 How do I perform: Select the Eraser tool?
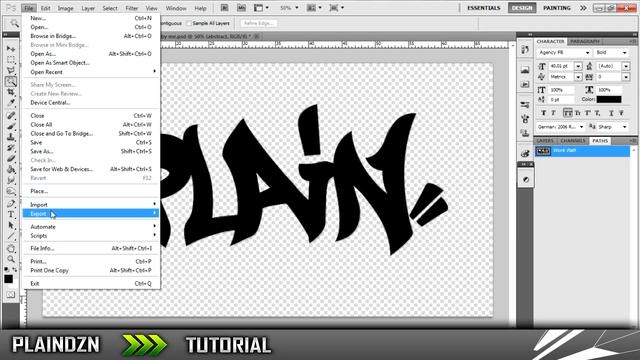11,158
